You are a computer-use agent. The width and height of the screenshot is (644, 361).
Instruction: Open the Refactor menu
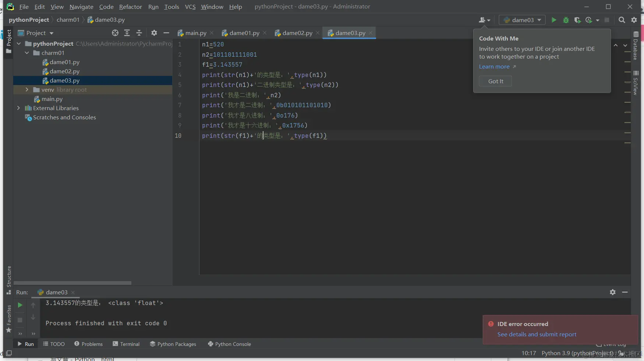click(131, 7)
